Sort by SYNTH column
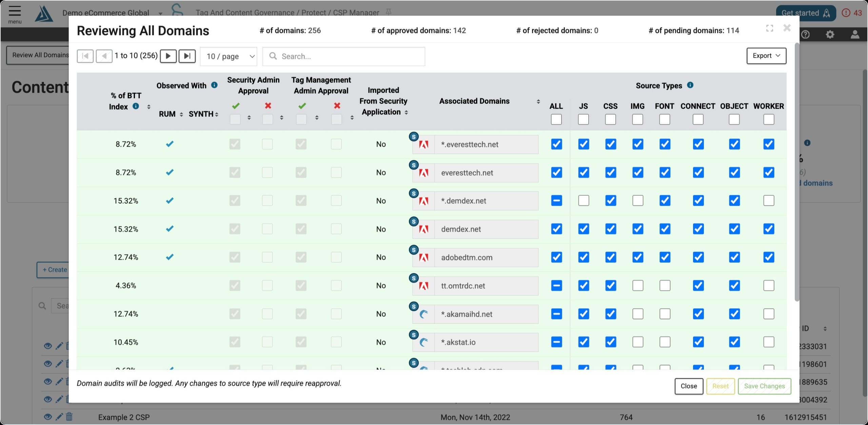The image size is (868, 425). pos(217,114)
